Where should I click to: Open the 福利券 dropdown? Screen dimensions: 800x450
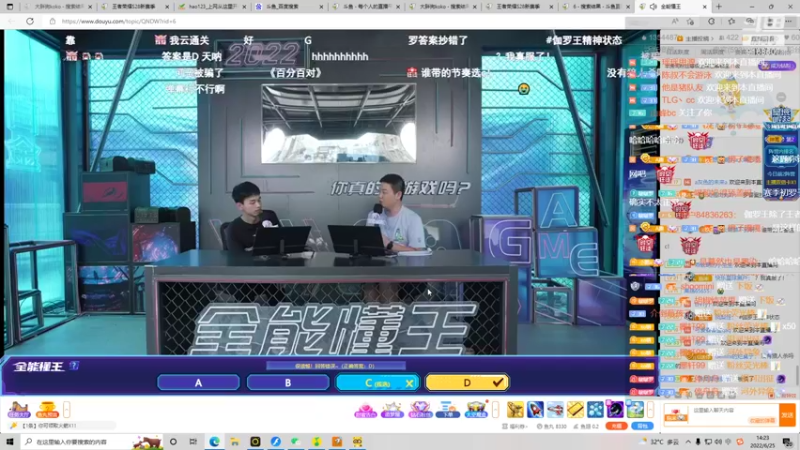515,426
